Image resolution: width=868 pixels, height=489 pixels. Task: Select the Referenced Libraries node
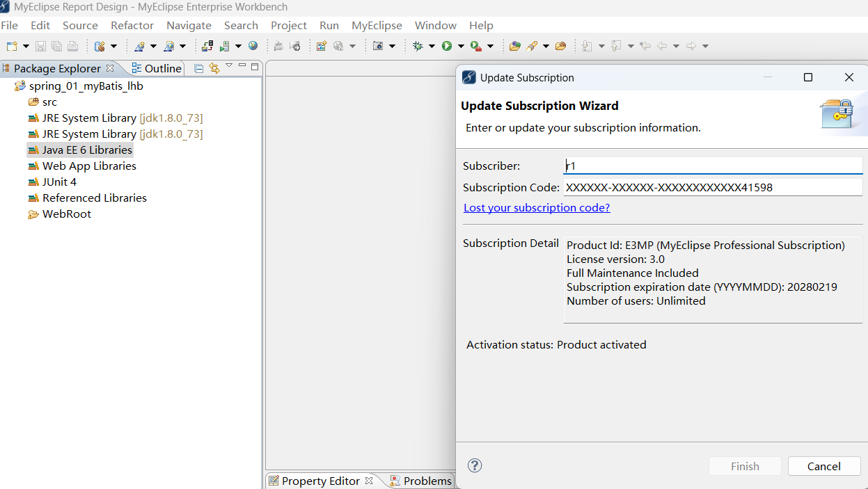tap(88, 198)
